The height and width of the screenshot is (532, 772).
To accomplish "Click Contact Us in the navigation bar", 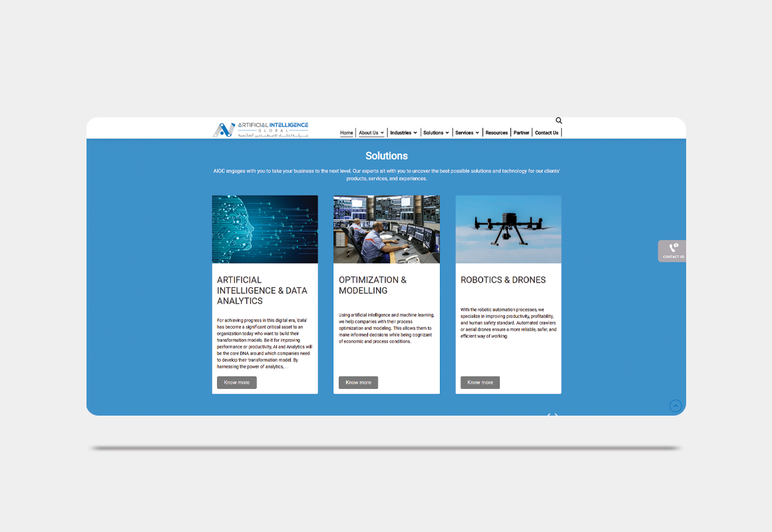I will point(546,133).
